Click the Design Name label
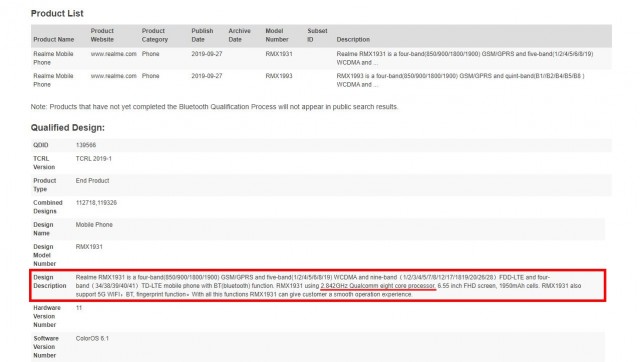The width and height of the screenshot is (640, 362). click(43, 229)
